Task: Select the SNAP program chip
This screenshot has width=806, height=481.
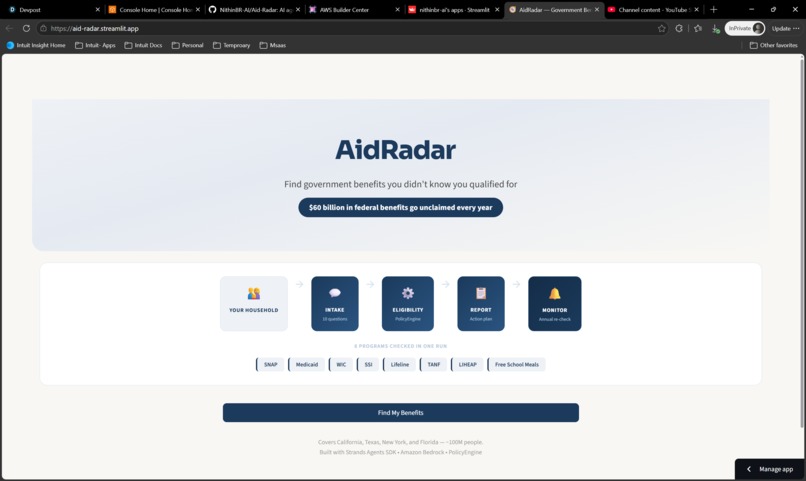Action: 270,364
